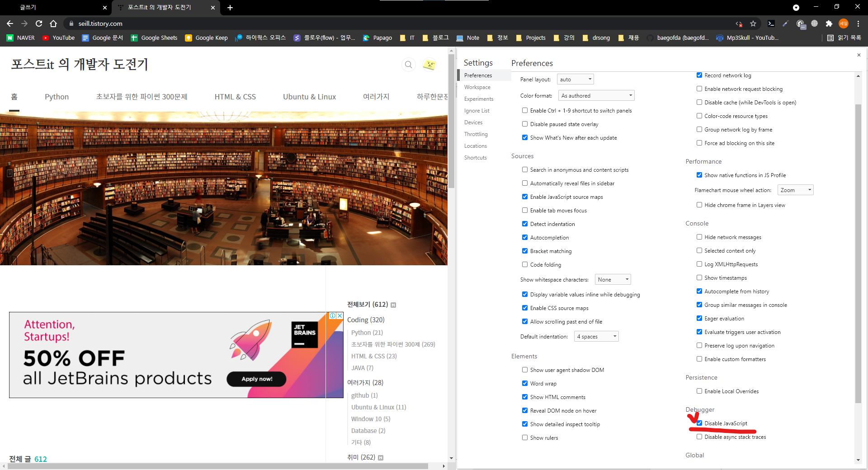Open the NAVER bookmark
The image size is (868, 470).
pos(21,38)
